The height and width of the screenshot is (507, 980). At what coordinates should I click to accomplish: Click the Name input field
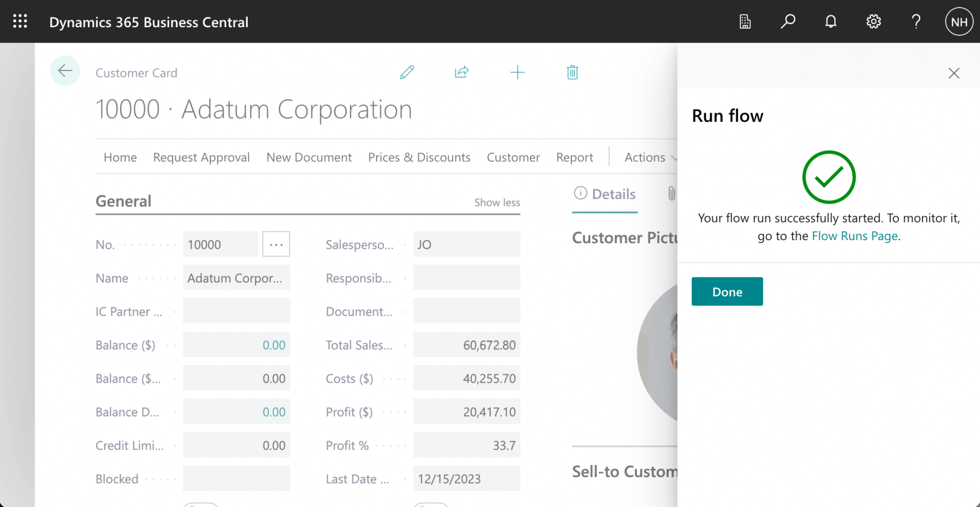pyautogui.click(x=236, y=278)
